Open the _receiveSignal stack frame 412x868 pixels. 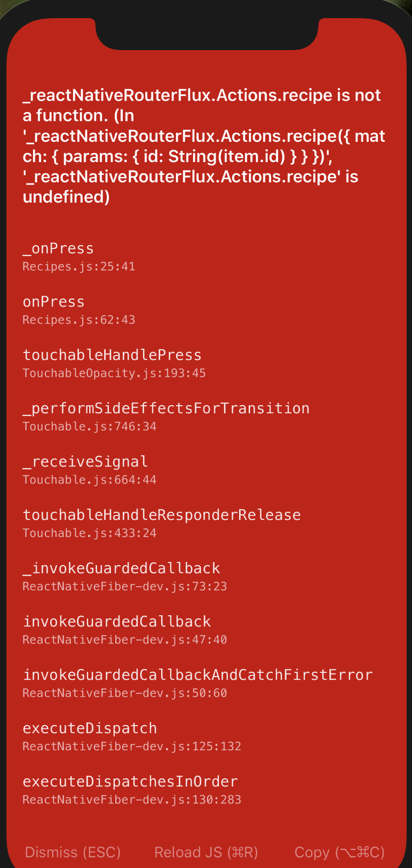[x=85, y=461]
